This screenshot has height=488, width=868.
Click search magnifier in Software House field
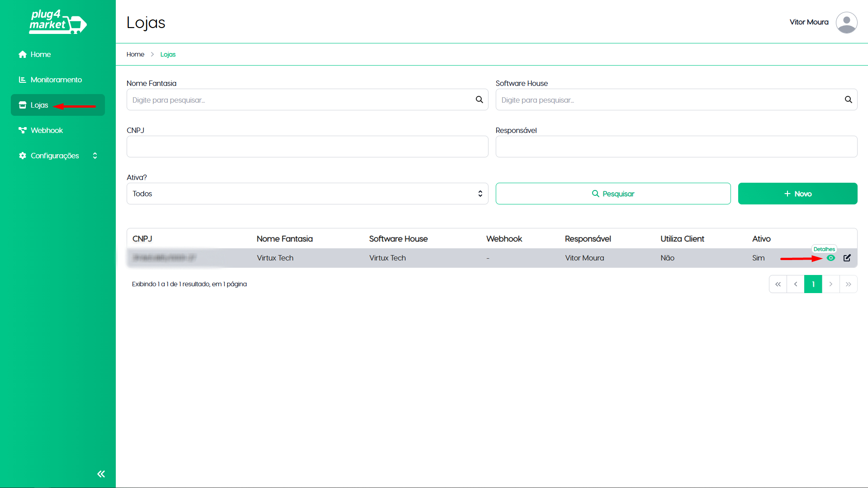(x=848, y=99)
